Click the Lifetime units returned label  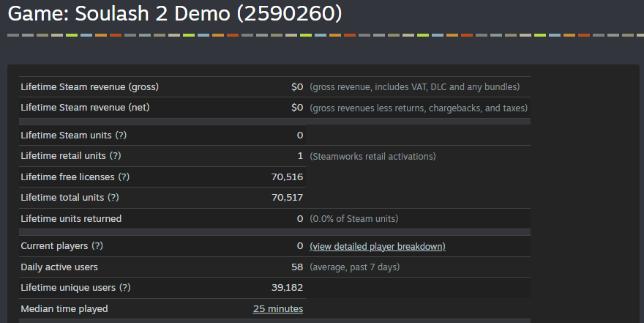pyautogui.click(x=71, y=218)
